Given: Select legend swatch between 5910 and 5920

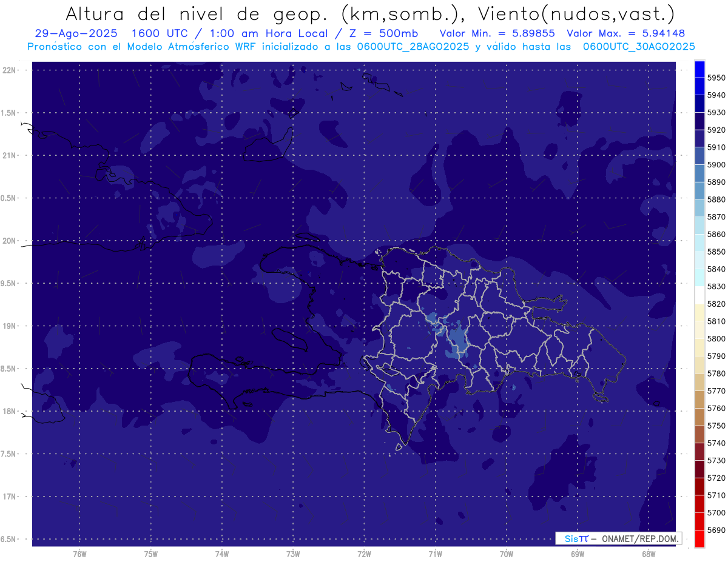Looking at the screenshot, I should click(699, 139).
